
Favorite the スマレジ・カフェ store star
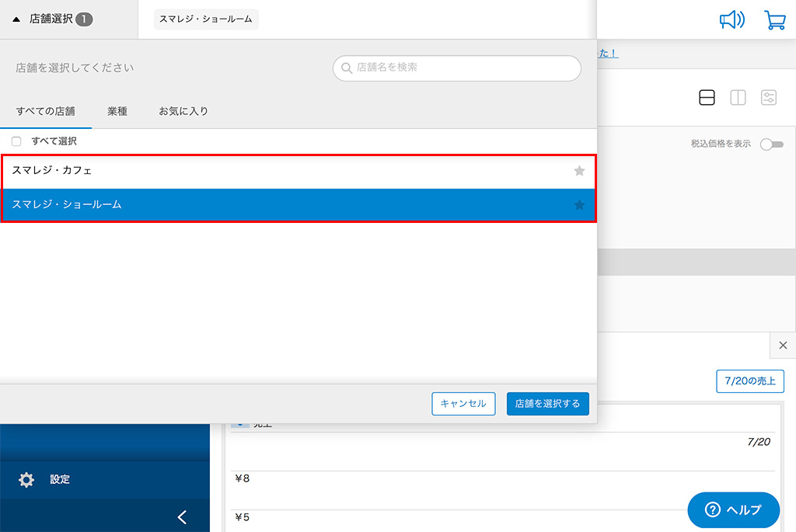point(579,171)
